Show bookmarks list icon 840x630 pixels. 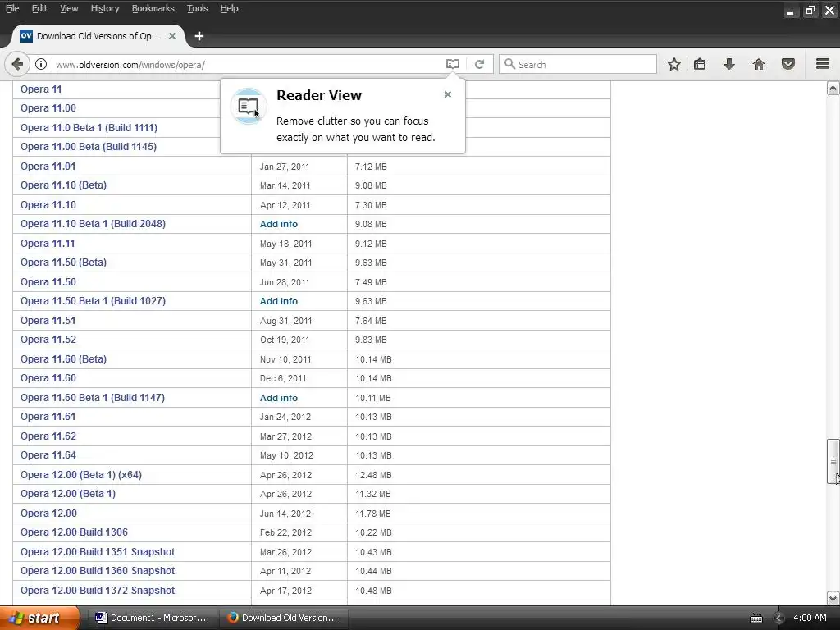click(x=700, y=64)
